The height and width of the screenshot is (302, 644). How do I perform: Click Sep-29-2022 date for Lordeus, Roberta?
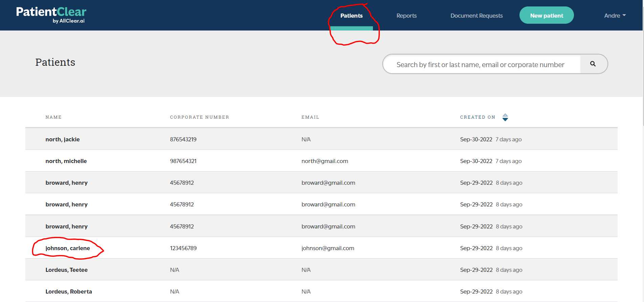point(476,291)
